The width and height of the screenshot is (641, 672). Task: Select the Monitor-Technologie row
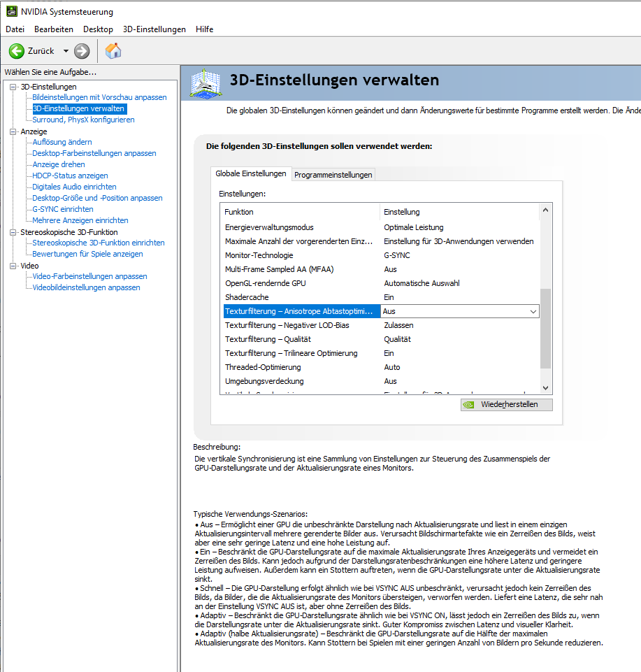[381, 255]
